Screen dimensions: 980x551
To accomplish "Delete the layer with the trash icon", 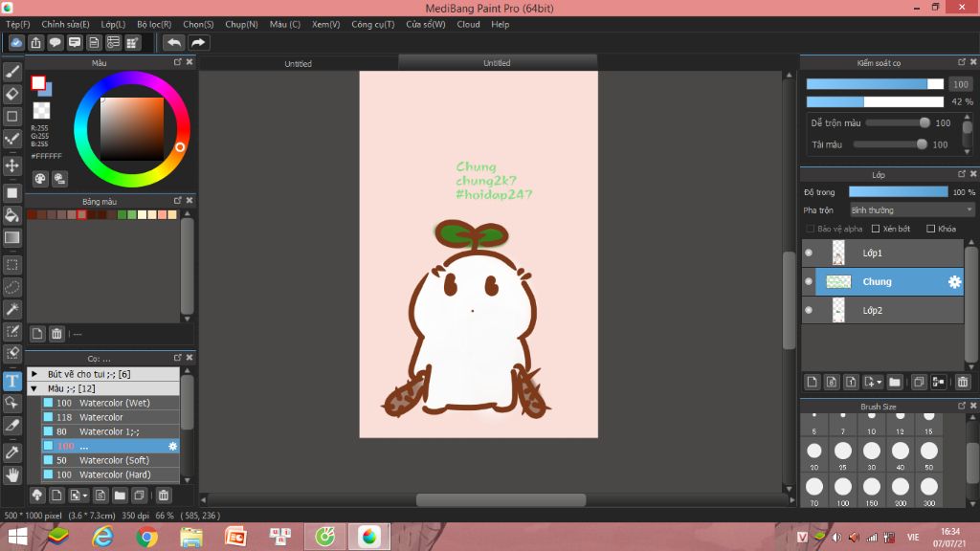I will tap(963, 382).
